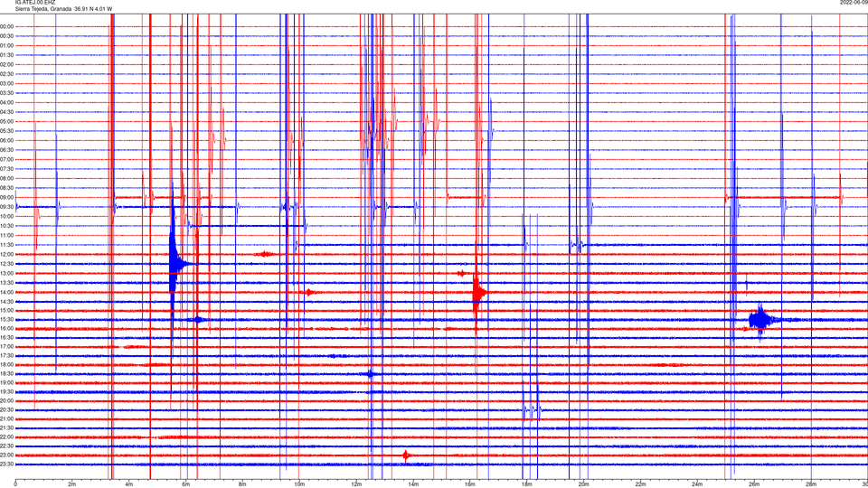Select the 14:30 time row label
This screenshot has height=488, width=868.
[7, 302]
